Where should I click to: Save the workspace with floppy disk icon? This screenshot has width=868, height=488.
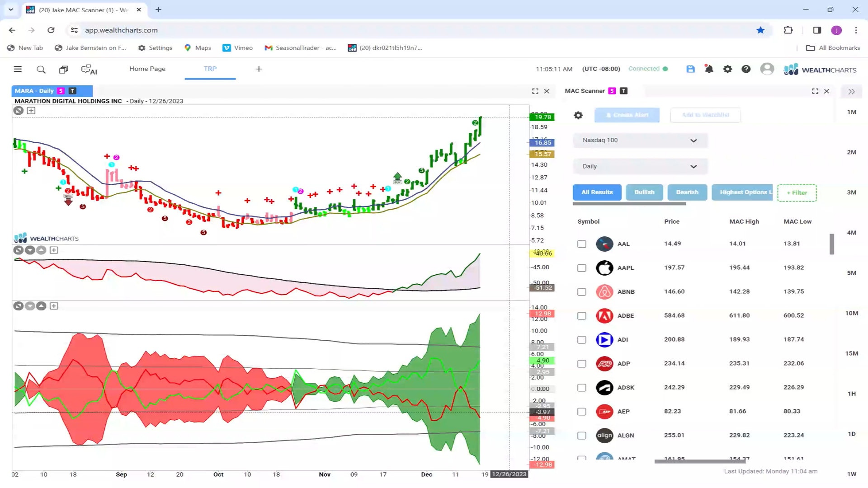coord(690,69)
